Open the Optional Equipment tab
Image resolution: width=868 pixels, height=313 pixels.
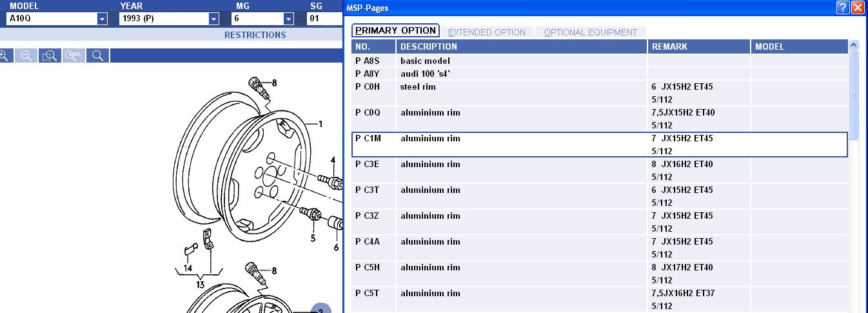click(590, 32)
